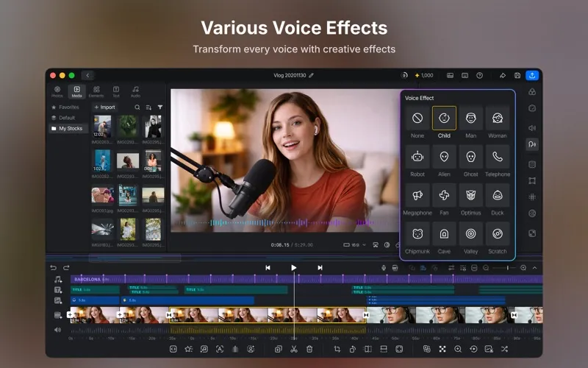The height and width of the screenshot is (368, 588).
Task: Select the My Stocks folder
Action: click(68, 128)
